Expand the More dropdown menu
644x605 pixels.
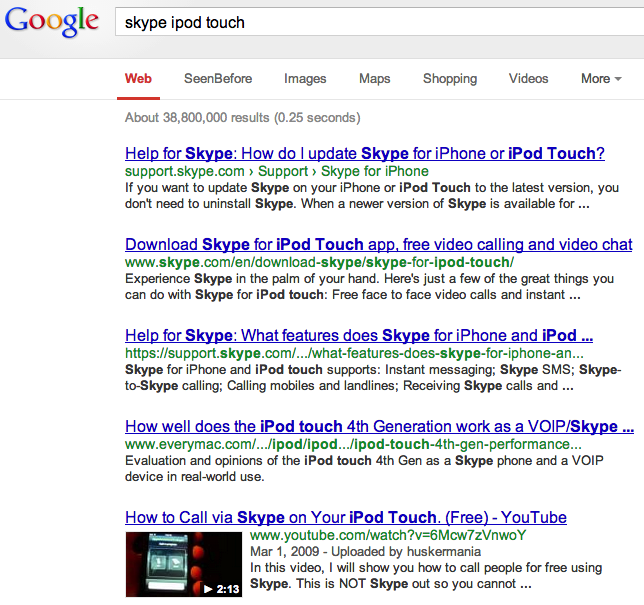point(601,78)
